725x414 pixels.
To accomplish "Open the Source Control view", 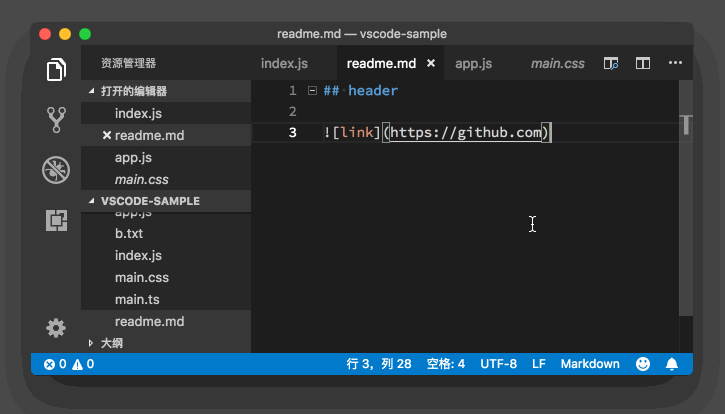I will (56, 120).
